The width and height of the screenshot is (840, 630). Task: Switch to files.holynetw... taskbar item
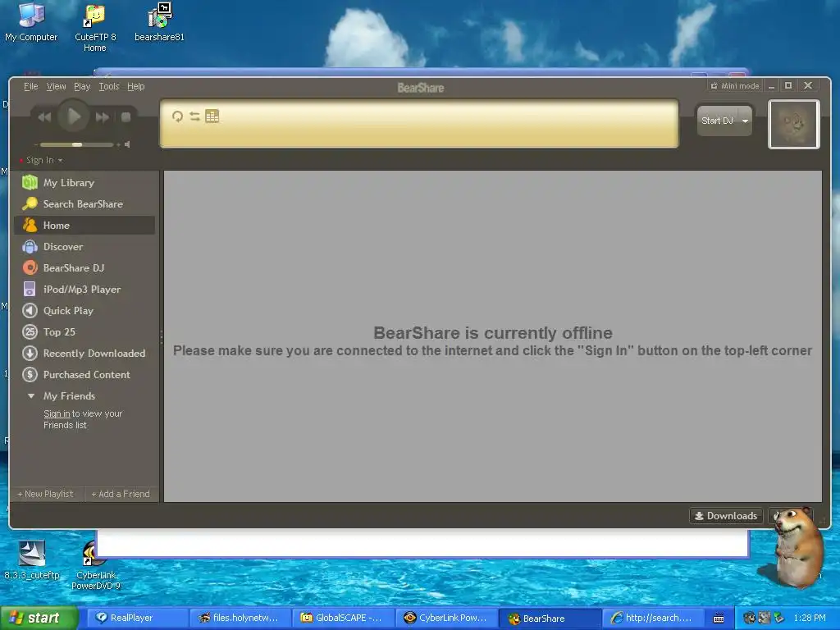[x=240, y=619]
